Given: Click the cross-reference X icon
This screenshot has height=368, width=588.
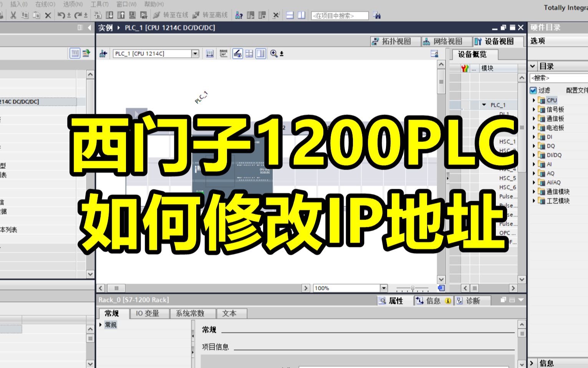Looking at the screenshot, I should coord(276,15).
